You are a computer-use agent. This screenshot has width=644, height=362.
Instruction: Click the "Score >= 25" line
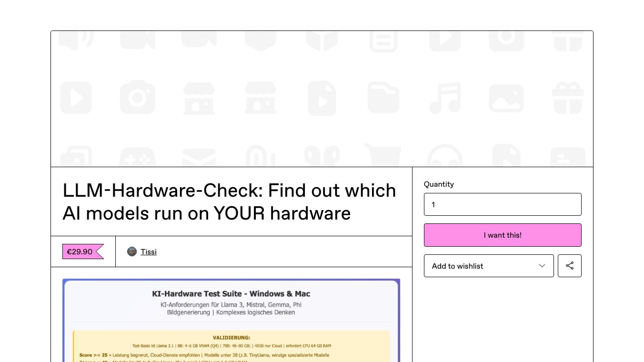204,355
